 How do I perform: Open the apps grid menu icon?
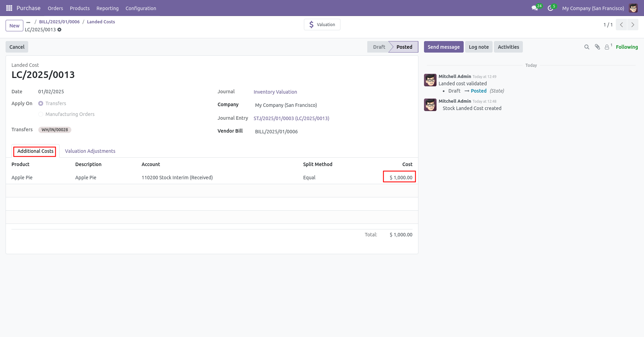[9, 8]
